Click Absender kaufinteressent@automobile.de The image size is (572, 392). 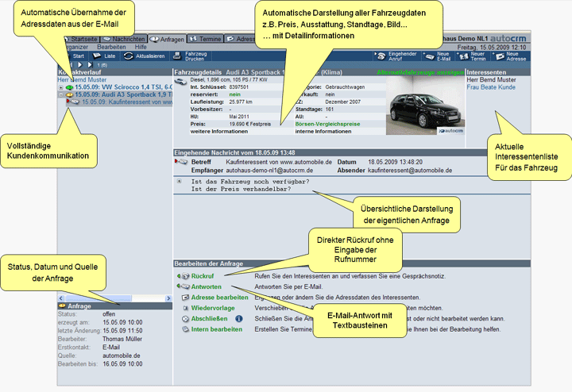tap(410, 170)
